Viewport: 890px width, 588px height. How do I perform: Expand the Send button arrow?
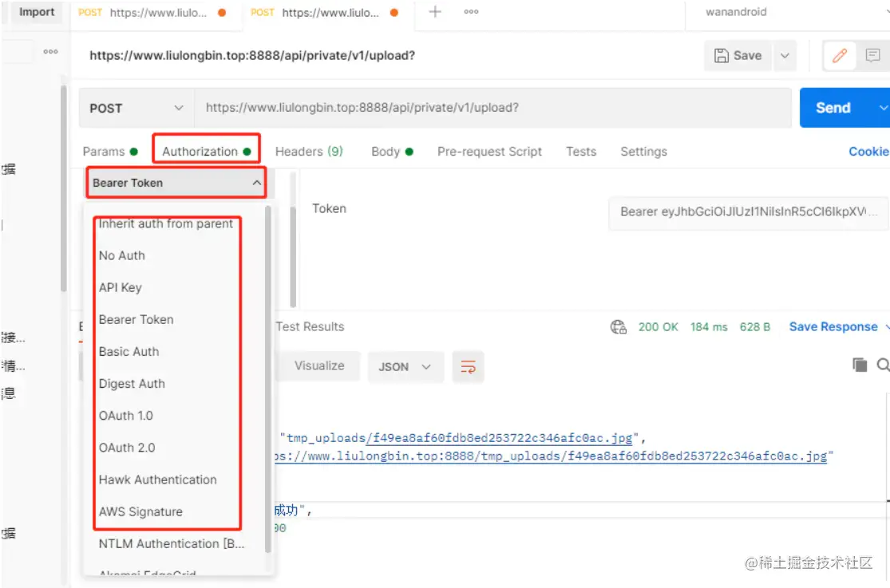point(882,107)
